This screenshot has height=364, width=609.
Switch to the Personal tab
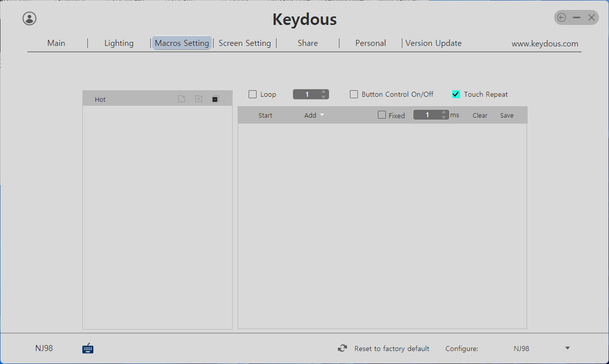pos(370,43)
